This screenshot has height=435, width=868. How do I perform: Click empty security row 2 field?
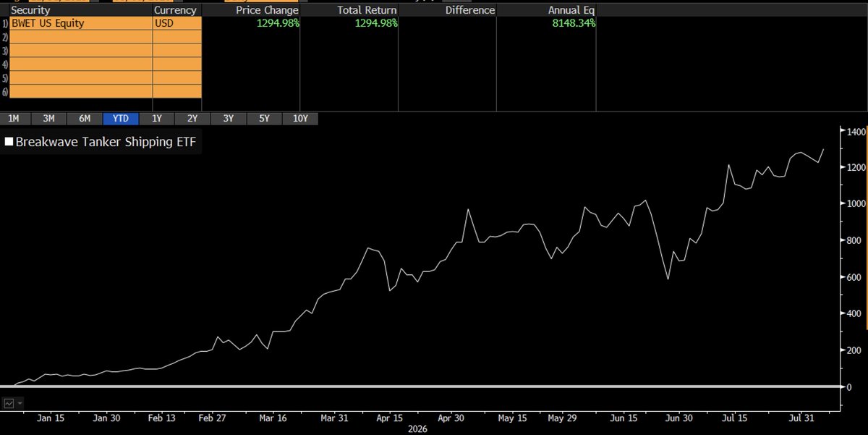80,37
